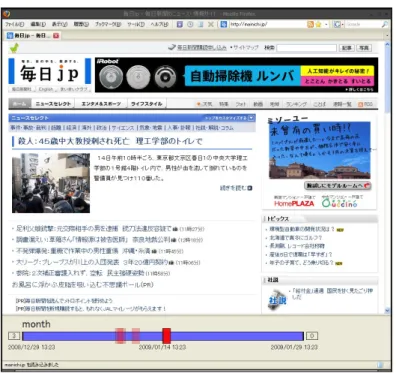396x373 pixels.
Task: Click the camera icon after the 足利 headline
Action: pyautogui.click(x=175, y=229)
